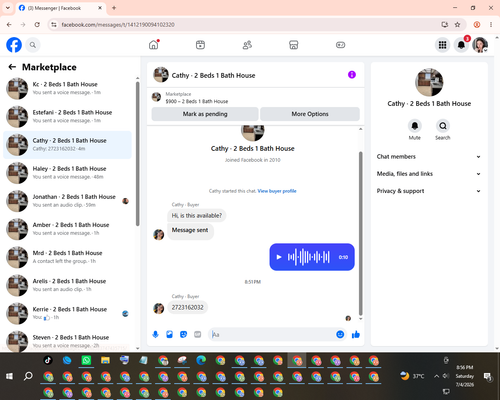Open Kerrie - 2 Beds 1 Bath House chat
Screen dimensions: 500x400
(x=67, y=313)
